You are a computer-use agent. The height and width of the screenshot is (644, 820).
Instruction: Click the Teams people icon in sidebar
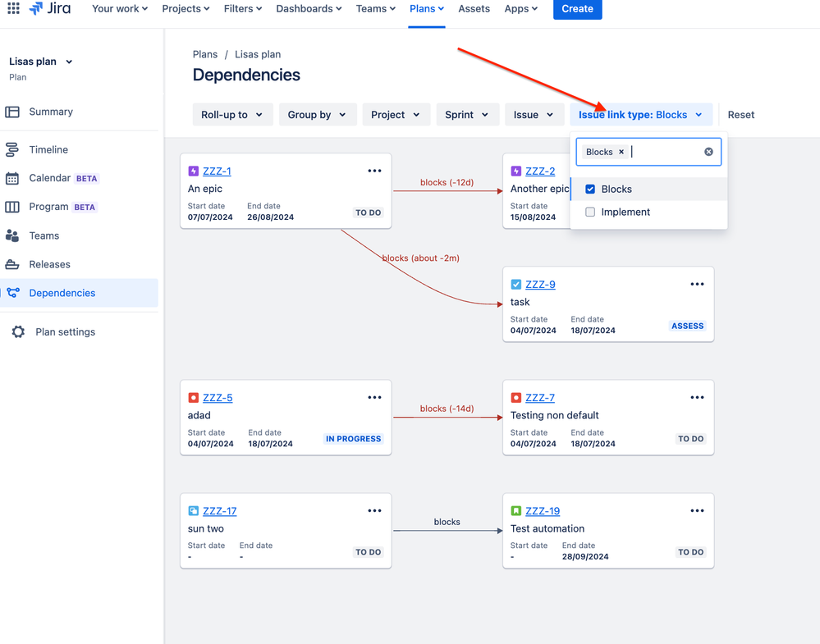click(x=12, y=235)
